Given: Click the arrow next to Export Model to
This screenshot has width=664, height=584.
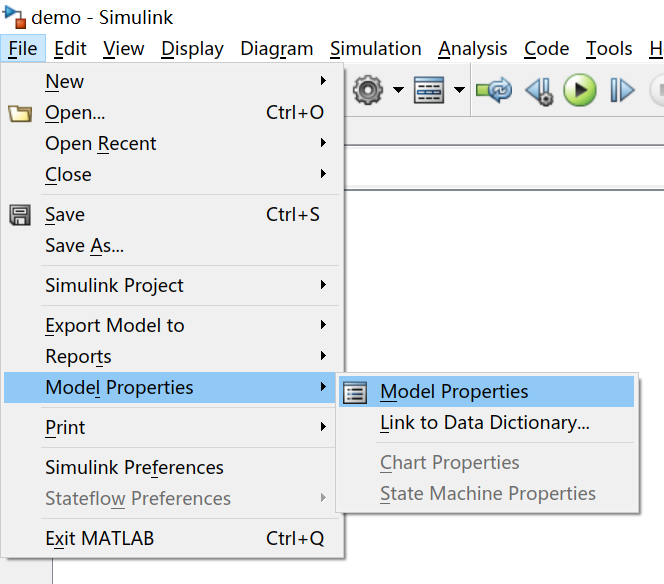Looking at the screenshot, I should coord(323,325).
